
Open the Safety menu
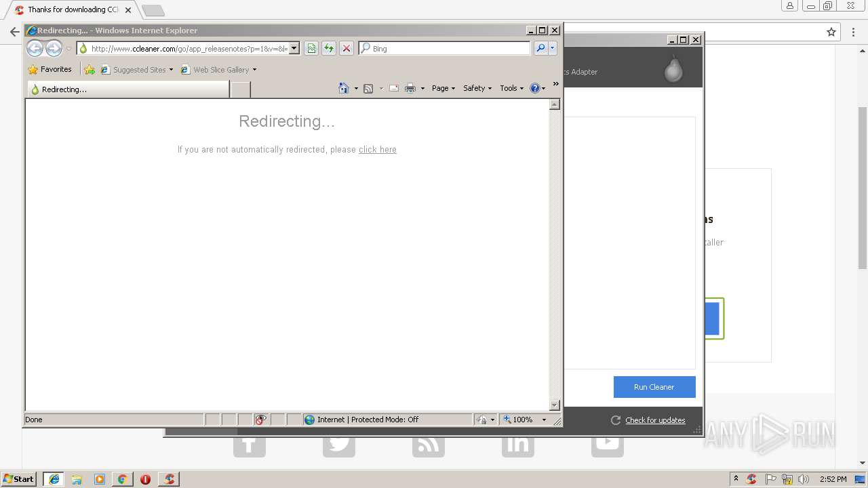coord(477,88)
